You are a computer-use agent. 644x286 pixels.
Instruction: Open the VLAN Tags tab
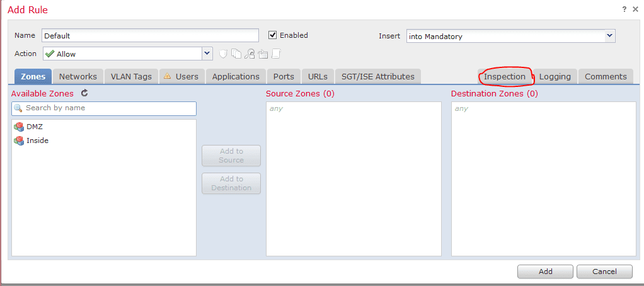pyautogui.click(x=132, y=76)
